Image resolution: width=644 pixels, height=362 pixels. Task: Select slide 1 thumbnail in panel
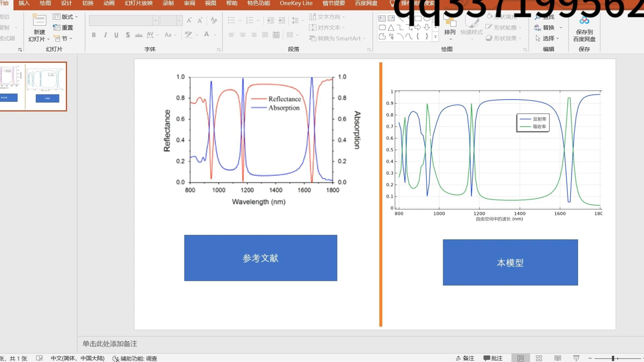click(33, 86)
